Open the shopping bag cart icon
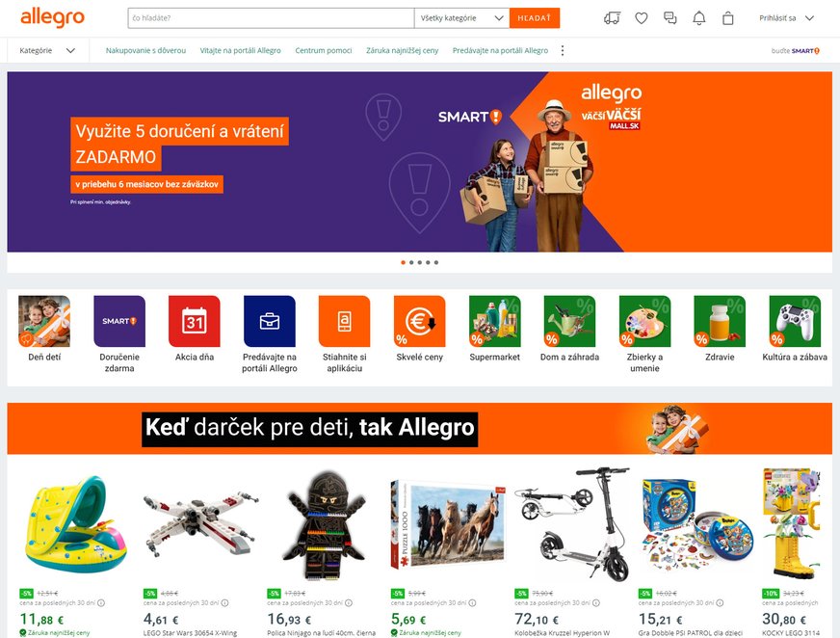 (727, 18)
